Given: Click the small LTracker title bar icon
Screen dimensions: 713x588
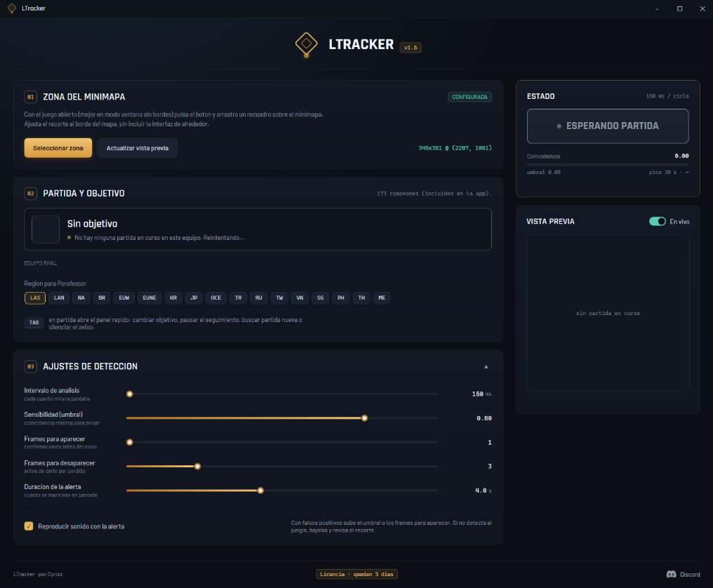Looking at the screenshot, I should point(12,8).
